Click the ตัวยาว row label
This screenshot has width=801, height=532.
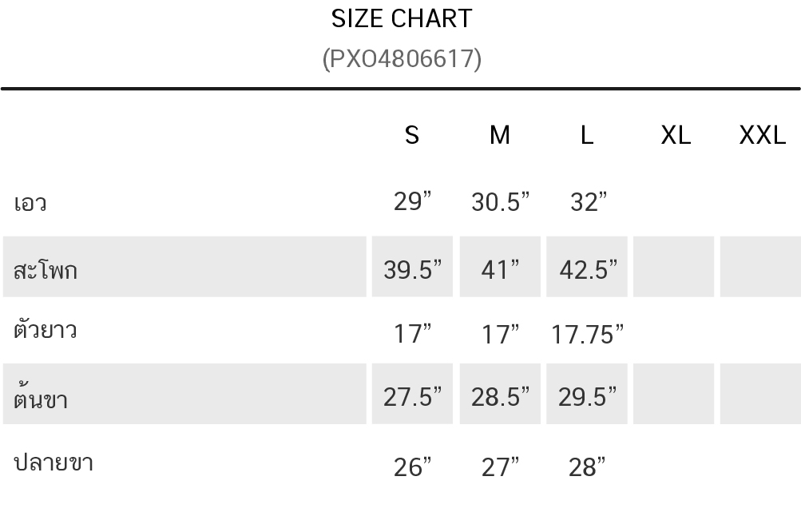pos(46,330)
